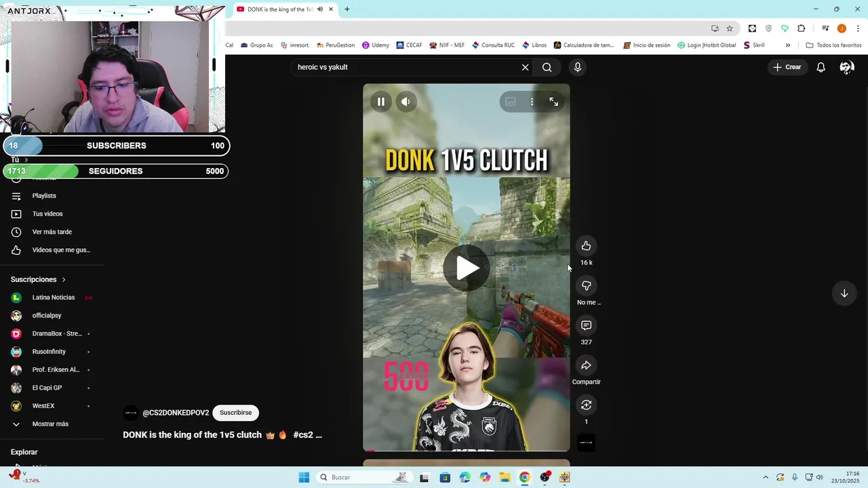The height and width of the screenshot is (488, 868).
Task: Expand the Tú section chevron
Action: tap(26, 160)
